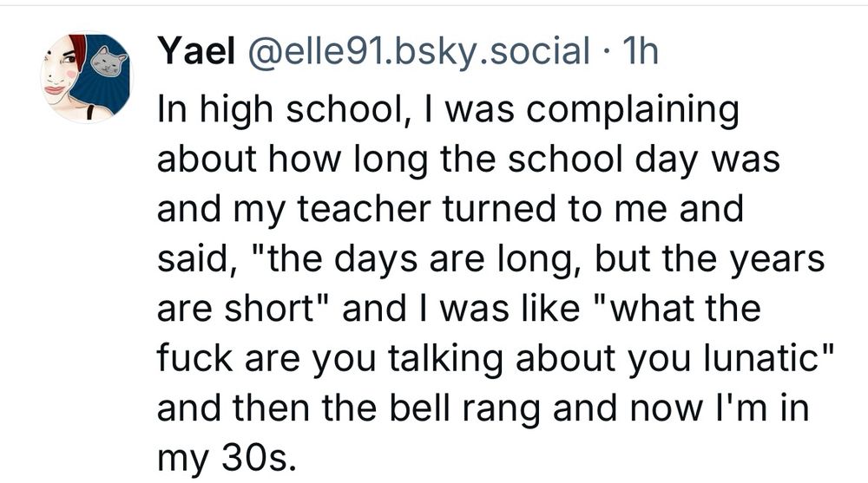Click the dot separator before 1h

607,52
